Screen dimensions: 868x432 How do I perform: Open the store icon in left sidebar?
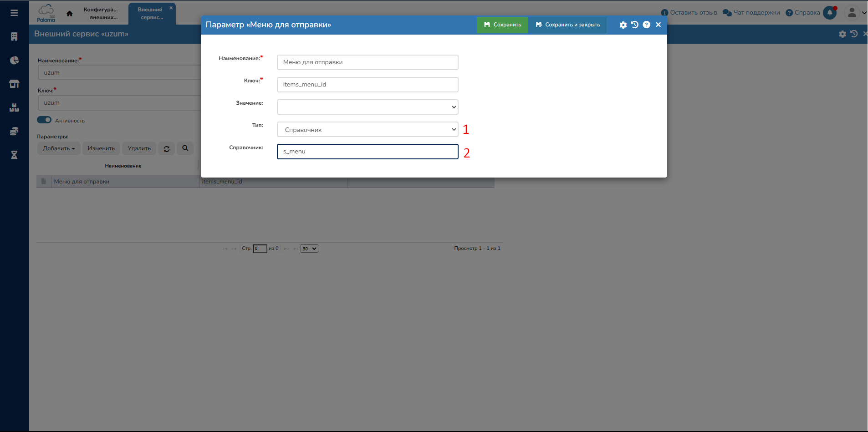click(14, 84)
